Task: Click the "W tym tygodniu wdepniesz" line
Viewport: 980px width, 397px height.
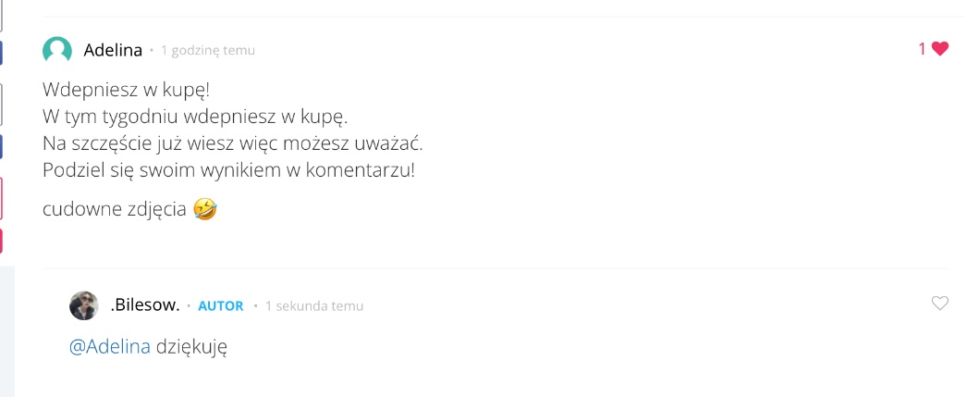Action: click(195, 118)
